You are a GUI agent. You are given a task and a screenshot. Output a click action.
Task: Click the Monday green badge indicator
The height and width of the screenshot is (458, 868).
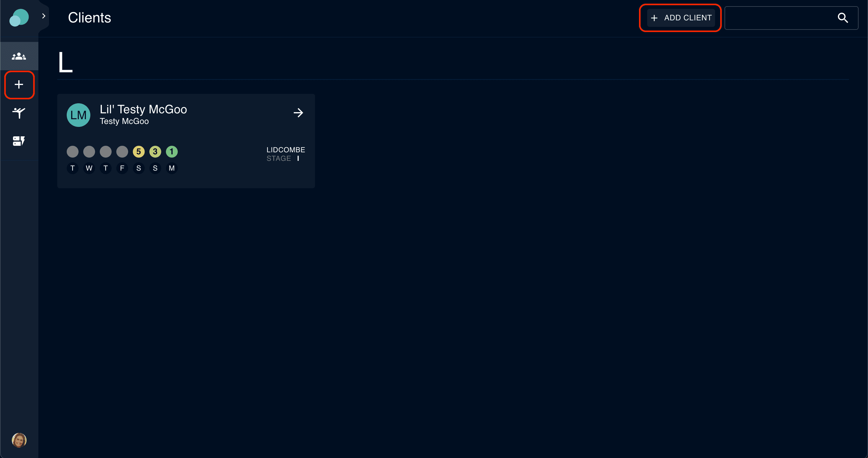tap(172, 151)
